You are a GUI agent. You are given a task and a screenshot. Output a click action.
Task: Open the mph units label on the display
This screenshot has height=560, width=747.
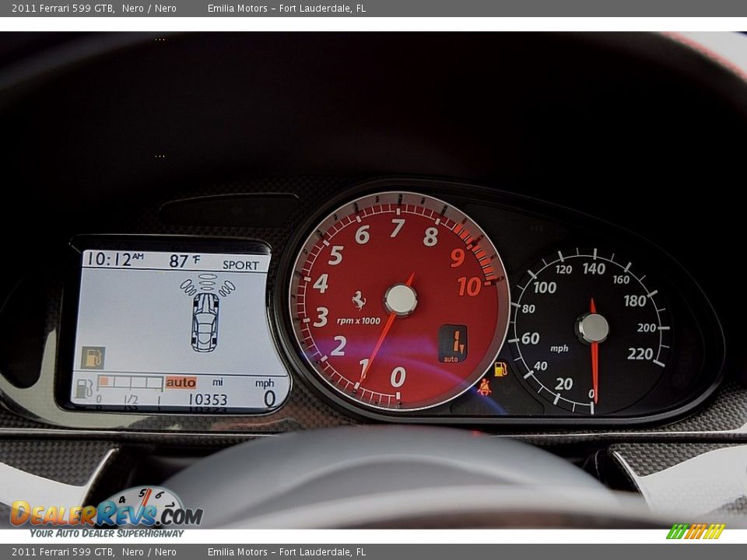(x=265, y=383)
